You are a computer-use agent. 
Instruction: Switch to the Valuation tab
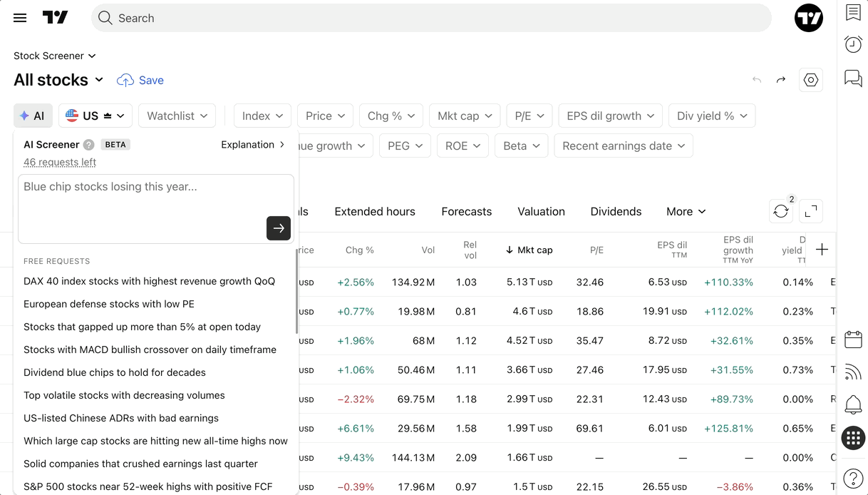(541, 211)
